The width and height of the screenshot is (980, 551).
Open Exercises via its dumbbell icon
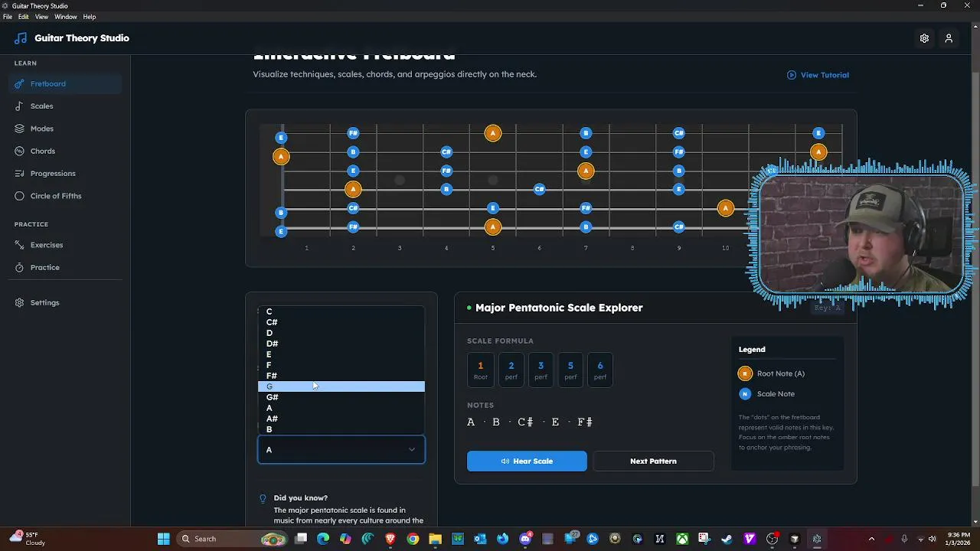tap(20, 245)
